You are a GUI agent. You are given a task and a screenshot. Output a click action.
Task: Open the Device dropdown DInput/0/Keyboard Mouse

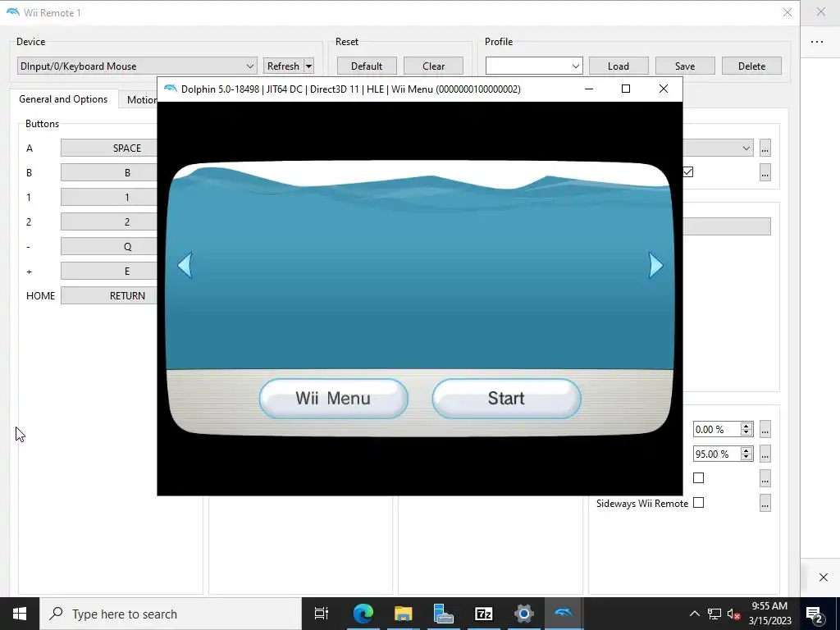coord(137,66)
